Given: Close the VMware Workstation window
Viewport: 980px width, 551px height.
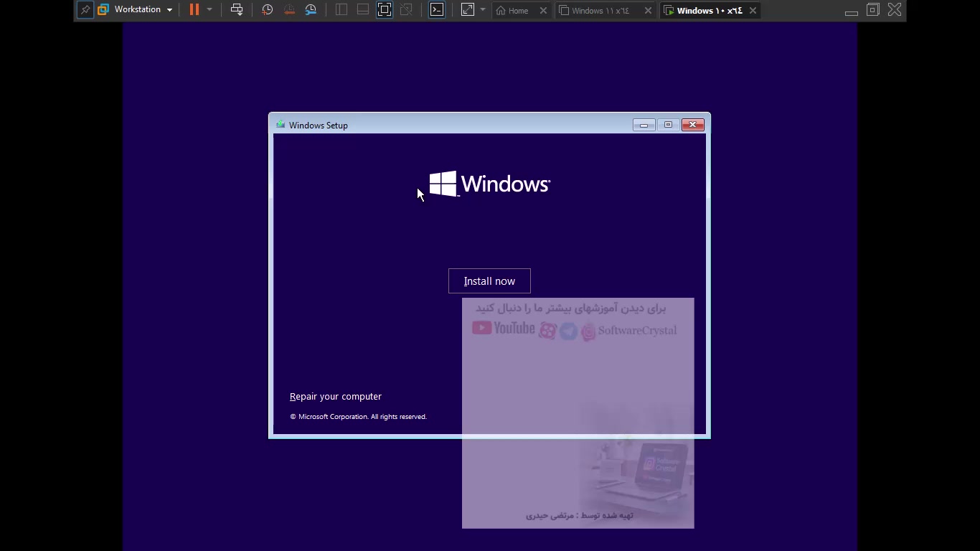Looking at the screenshot, I should click(895, 10).
